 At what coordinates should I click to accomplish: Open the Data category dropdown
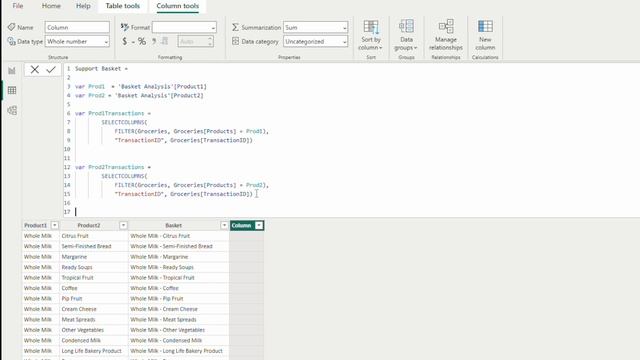pyautogui.click(x=316, y=41)
